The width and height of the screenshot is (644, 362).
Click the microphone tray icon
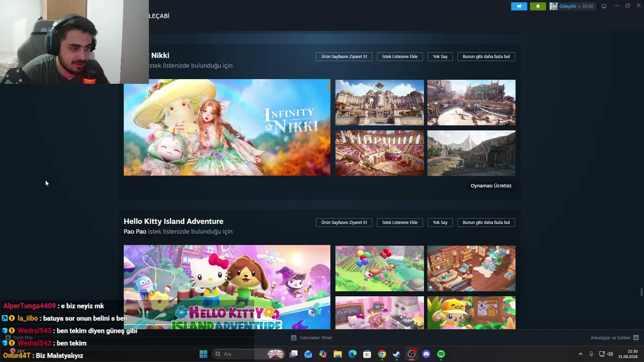click(591, 354)
